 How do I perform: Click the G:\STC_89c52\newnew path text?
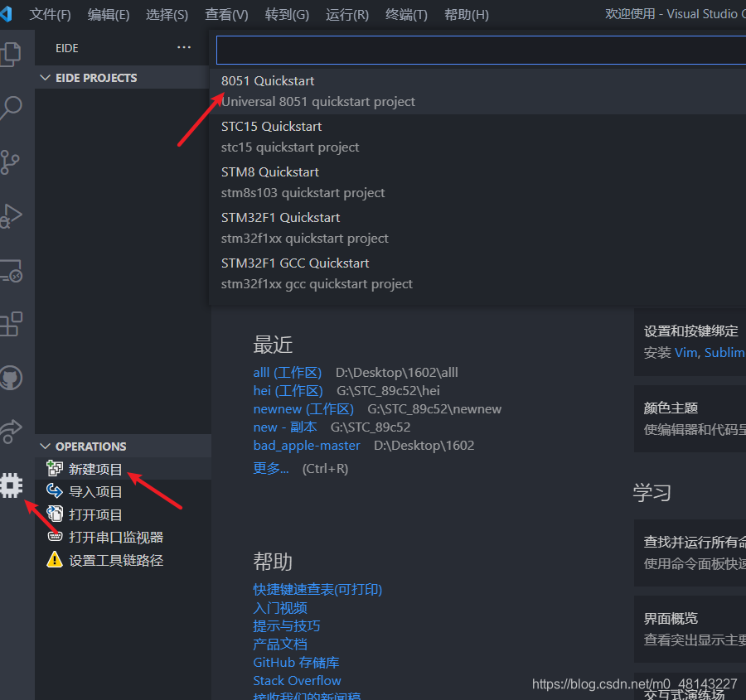[x=434, y=409]
